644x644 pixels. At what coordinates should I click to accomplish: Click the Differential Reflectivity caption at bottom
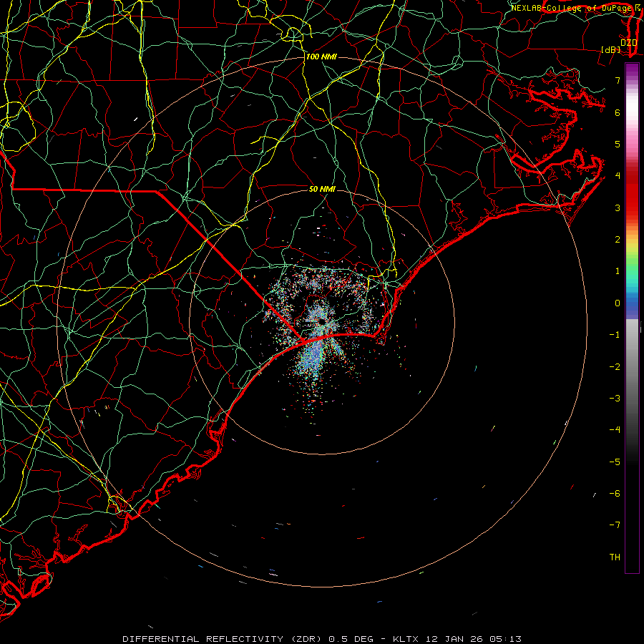pyautogui.click(x=322, y=639)
